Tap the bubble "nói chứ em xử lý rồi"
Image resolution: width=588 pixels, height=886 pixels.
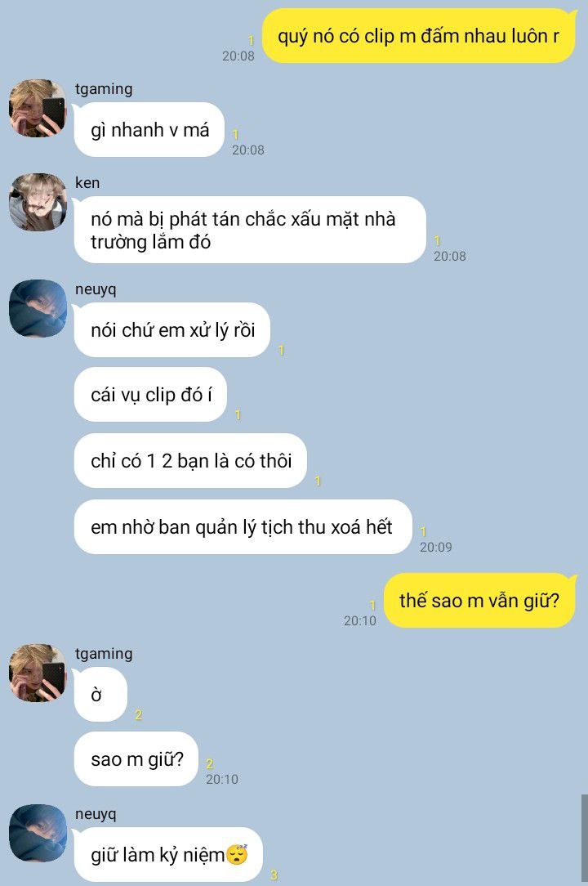click(172, 330)
